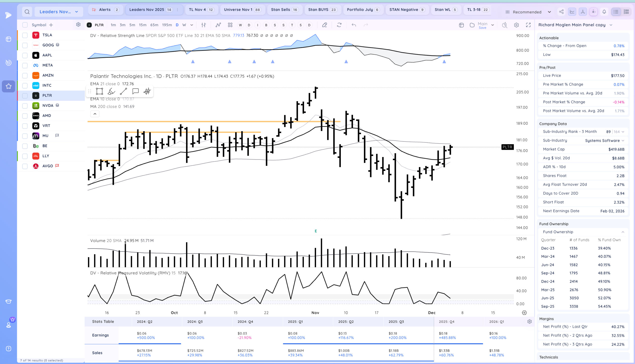This screenshot has height=364, width=635.
Task: Click Save under Main layout
Action: coord(482,28)
